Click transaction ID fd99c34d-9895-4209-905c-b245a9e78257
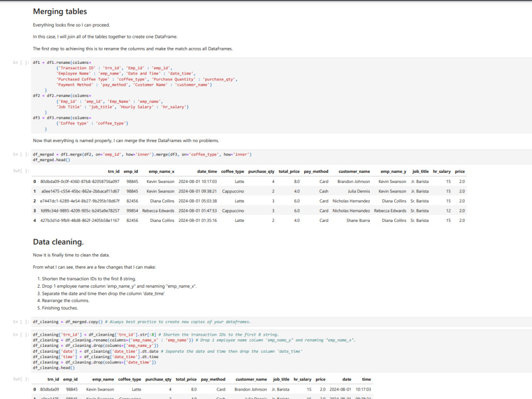 (80, 211)
